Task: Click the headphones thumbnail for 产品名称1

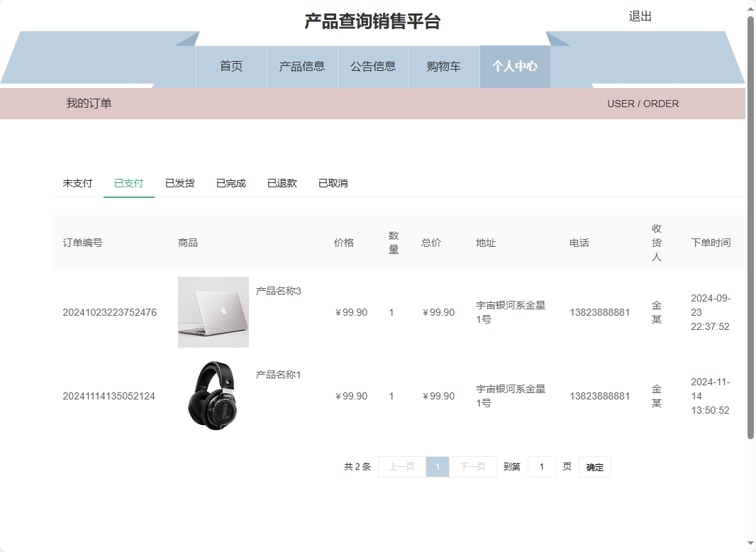Action: [x=213, y=395]
